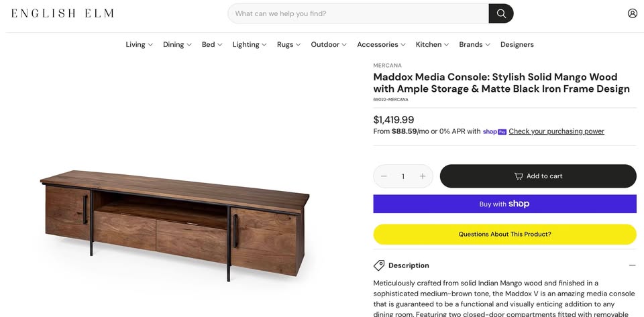Click the English Elm logo
The image size is (644, 317).
point(62,13)
